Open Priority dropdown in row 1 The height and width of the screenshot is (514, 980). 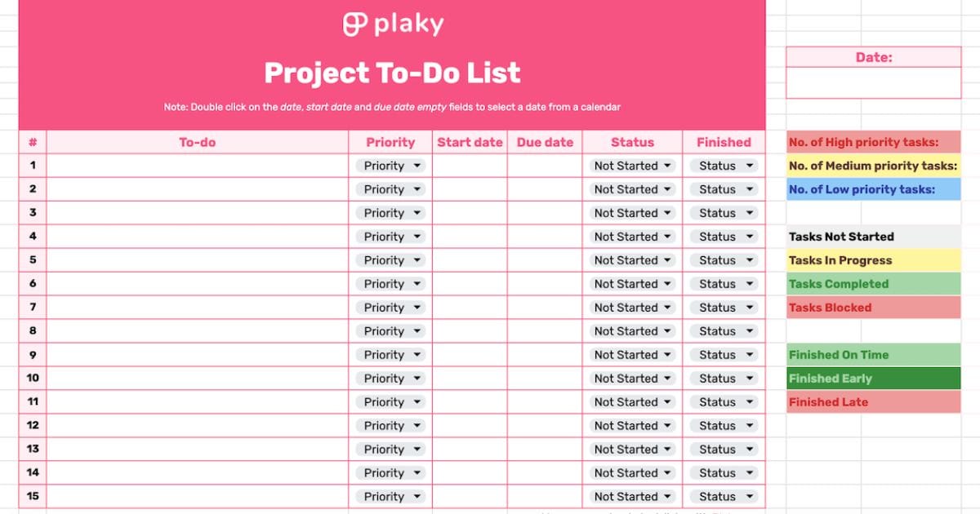point(390,166)
